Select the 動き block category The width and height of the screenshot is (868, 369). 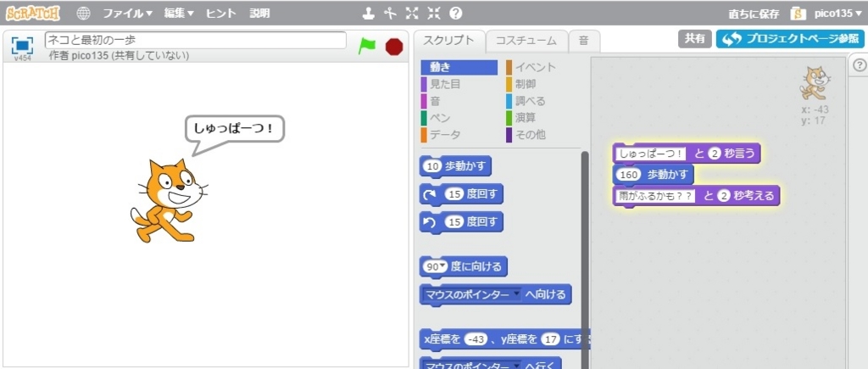459,67
